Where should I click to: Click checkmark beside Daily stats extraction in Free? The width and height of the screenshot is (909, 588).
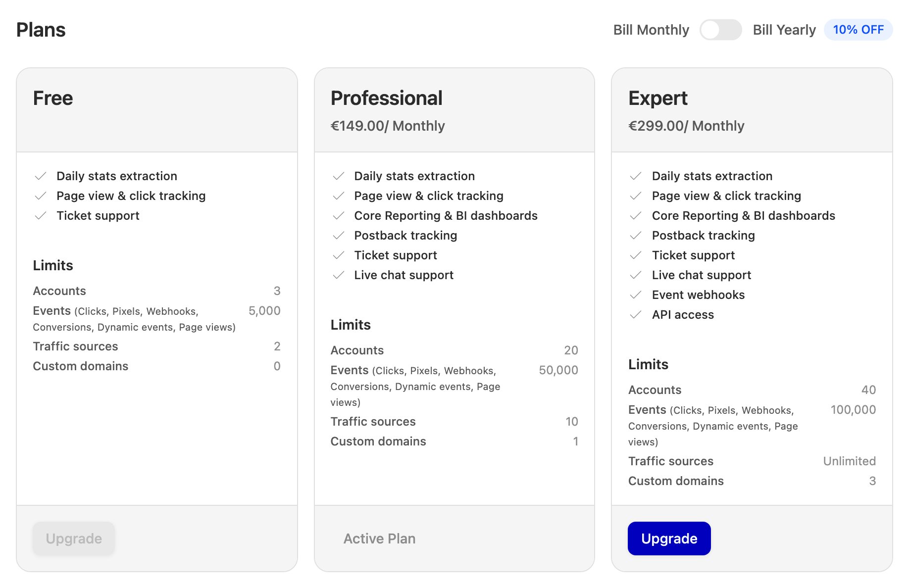pyautogui.click(x=41, y=176)
